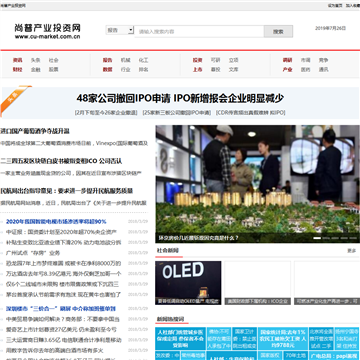Open sub-headline 2月下旬至今26家企业撤退
The width and height of the screenshot is (360, 360).
[106, 113]
